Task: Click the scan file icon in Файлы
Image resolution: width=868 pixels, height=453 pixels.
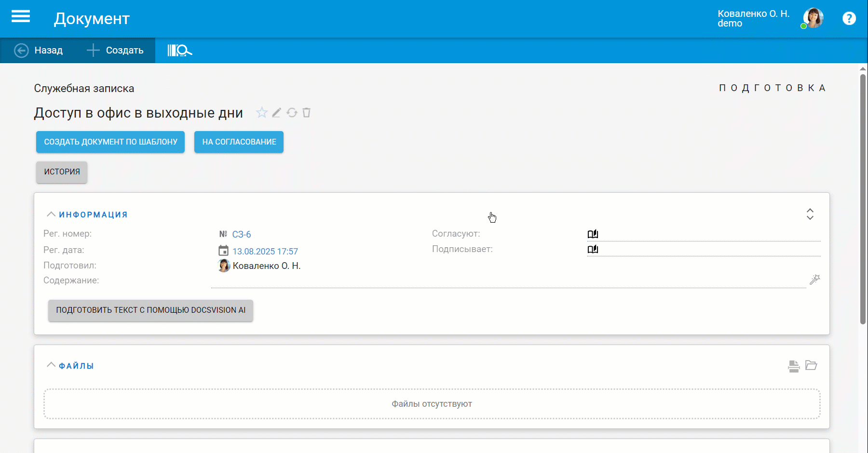Action: [x=793, y=366]
